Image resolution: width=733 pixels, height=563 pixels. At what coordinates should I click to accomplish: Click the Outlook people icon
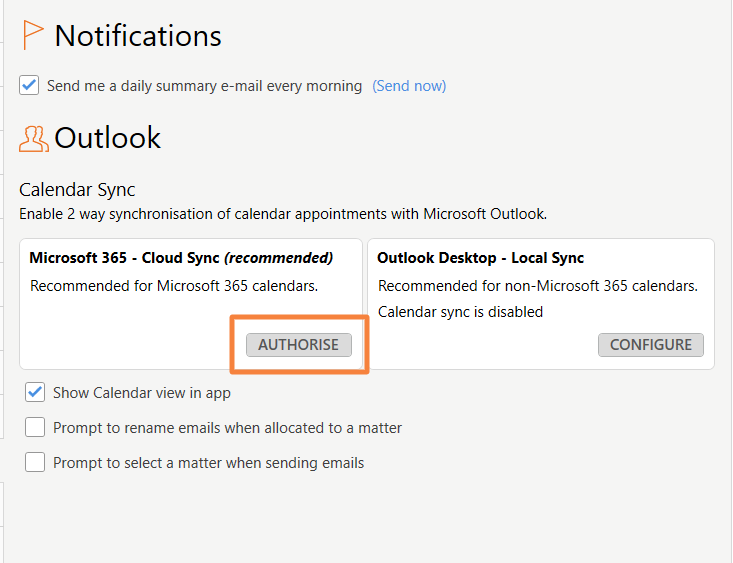34,139
